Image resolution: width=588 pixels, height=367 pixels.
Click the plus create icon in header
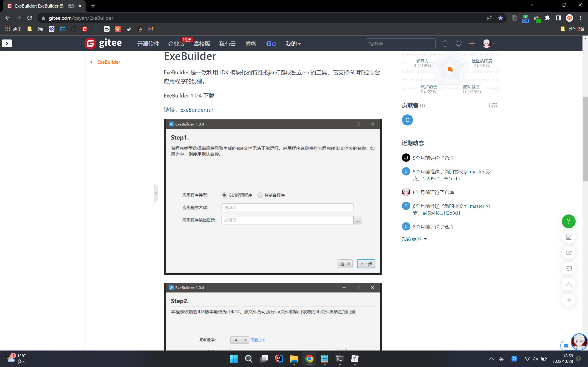pos(472,44)
